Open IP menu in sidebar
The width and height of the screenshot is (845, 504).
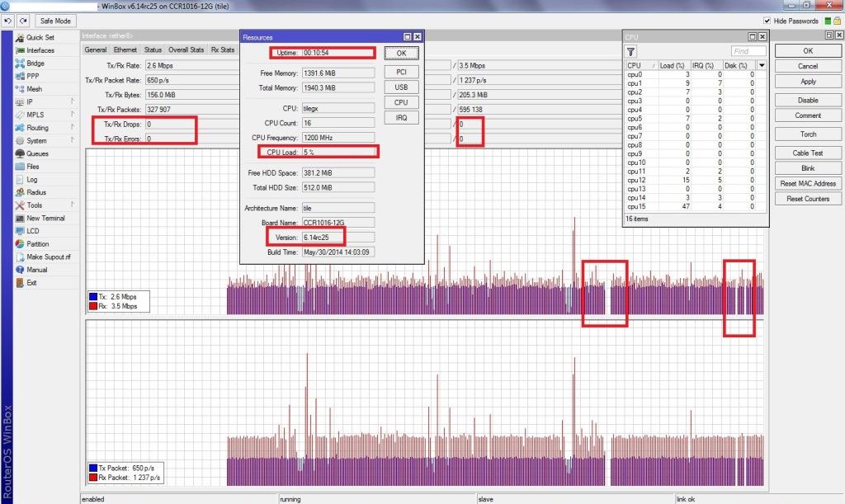[x=30, y=102]
